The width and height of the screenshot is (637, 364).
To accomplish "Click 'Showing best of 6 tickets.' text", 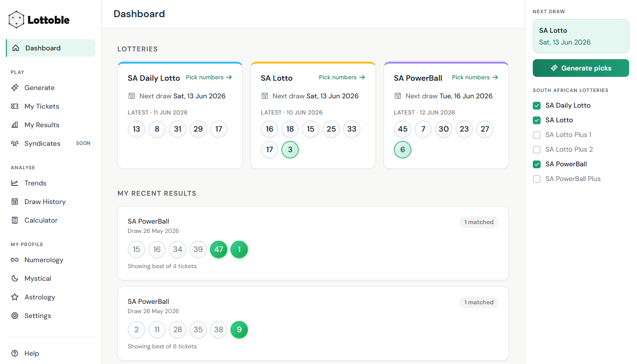I will (162, 346).
